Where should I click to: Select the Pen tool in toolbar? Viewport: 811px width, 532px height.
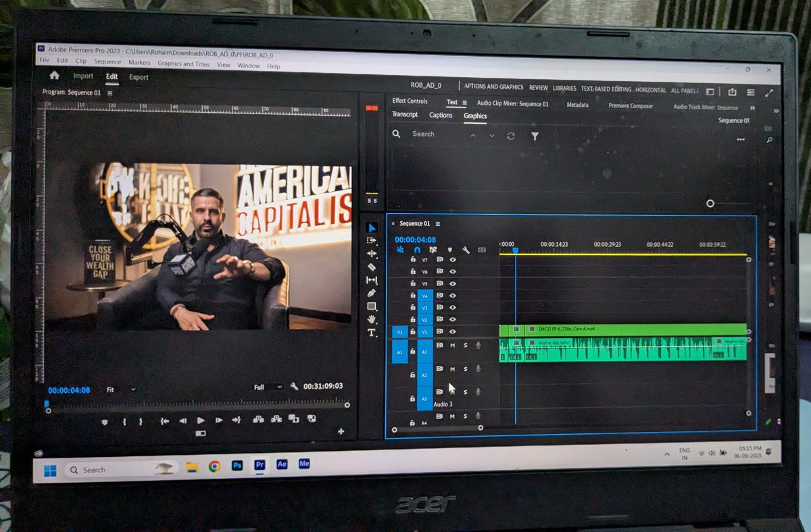(x=372, y=293)
